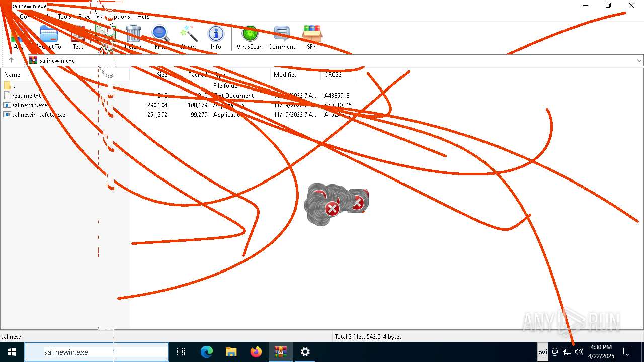Open the Find magnifier tool
Screen dimensions: 644x362
tap(160, 38)
